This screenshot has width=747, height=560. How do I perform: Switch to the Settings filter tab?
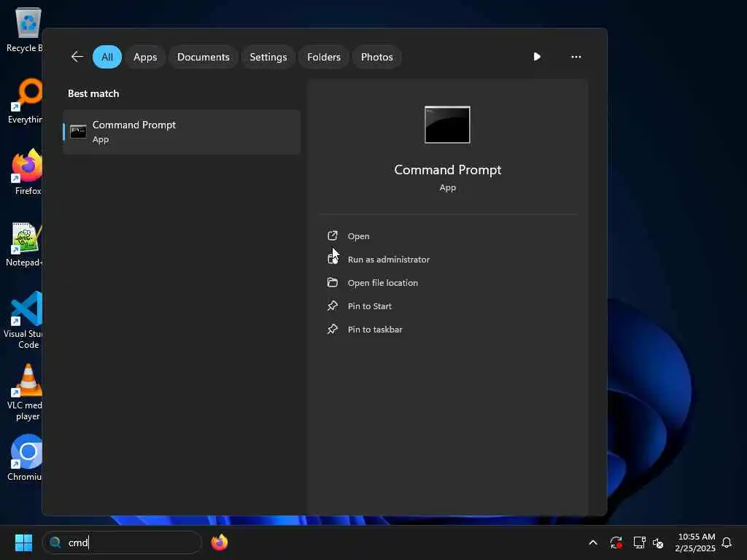click(x=268, y=57)
